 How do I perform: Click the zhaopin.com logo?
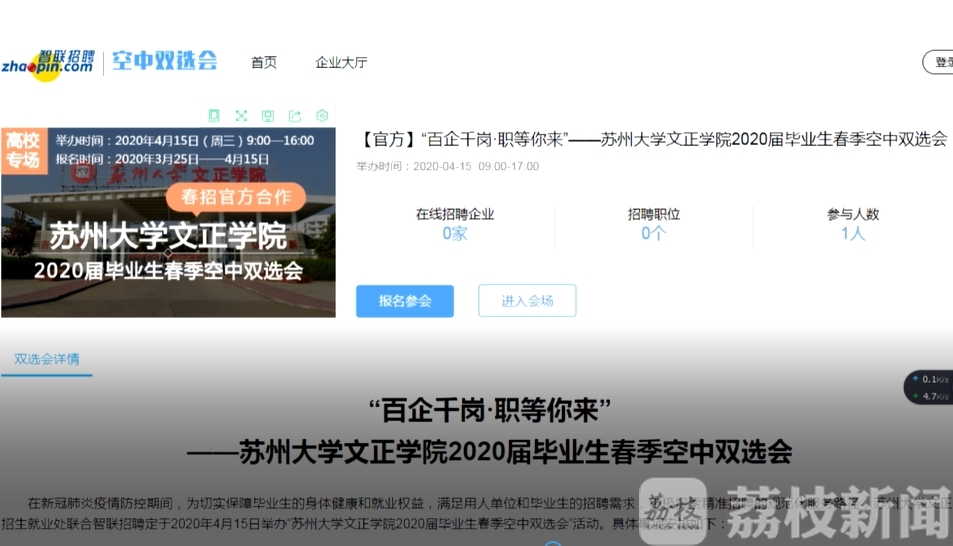point(48,64)
